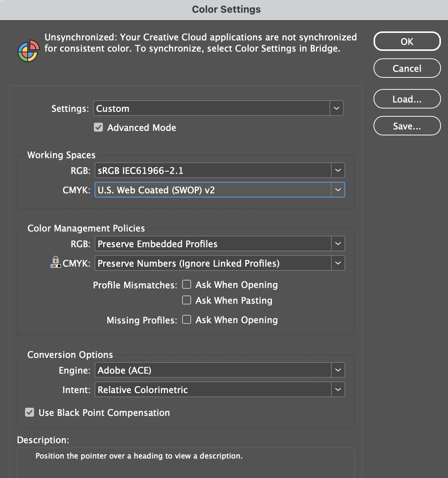448x478 pixels.
Task: Open the CMYK working space dropdown
Action: pyautogui.click(x=338, y=190)
